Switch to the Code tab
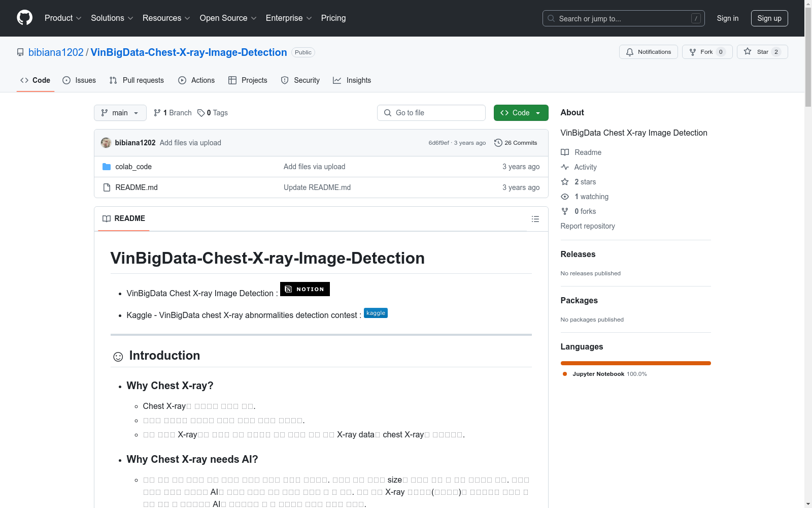 (36, 80)
